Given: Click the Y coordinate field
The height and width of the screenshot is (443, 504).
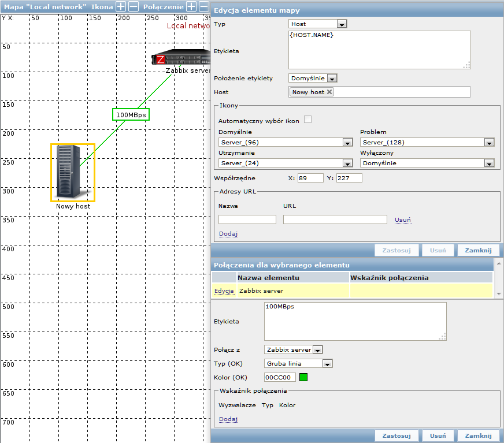Looking at the screenshot, I should [x=349, y=178].
